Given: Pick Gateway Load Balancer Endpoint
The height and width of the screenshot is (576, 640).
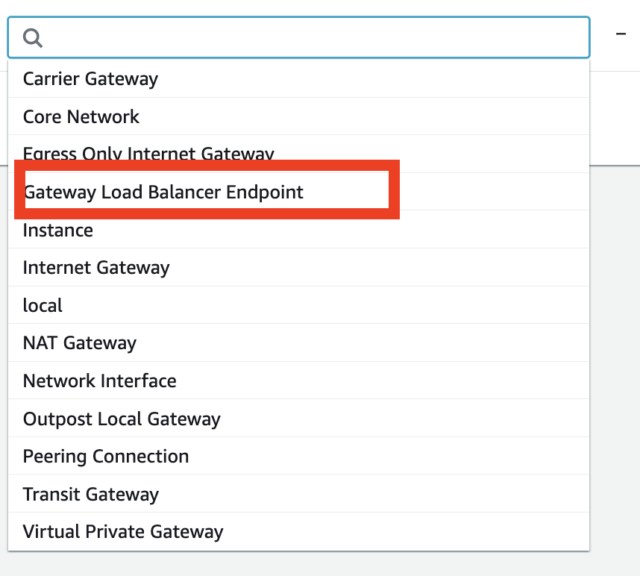Looking at the screenshot, I should tap(299, 192).
